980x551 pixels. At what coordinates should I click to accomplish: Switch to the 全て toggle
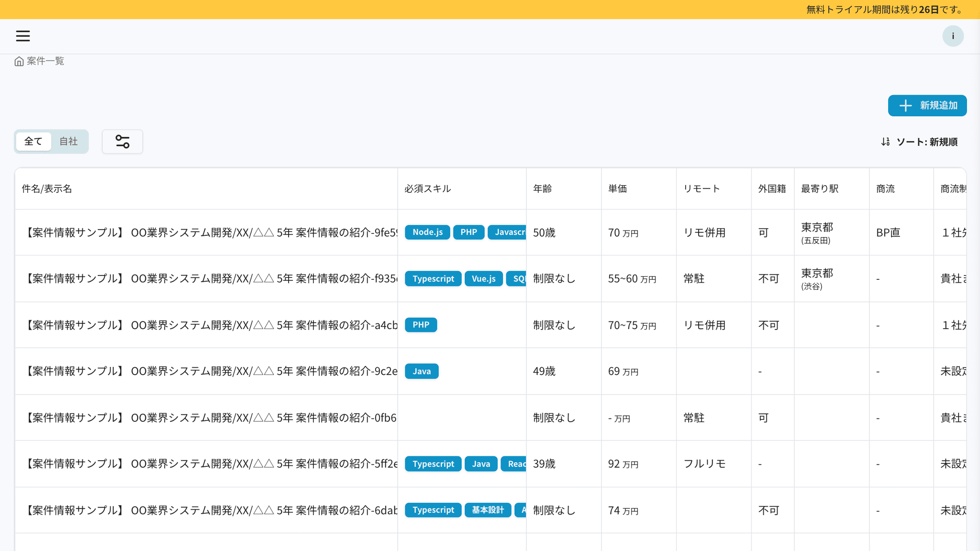pos(33,142)
